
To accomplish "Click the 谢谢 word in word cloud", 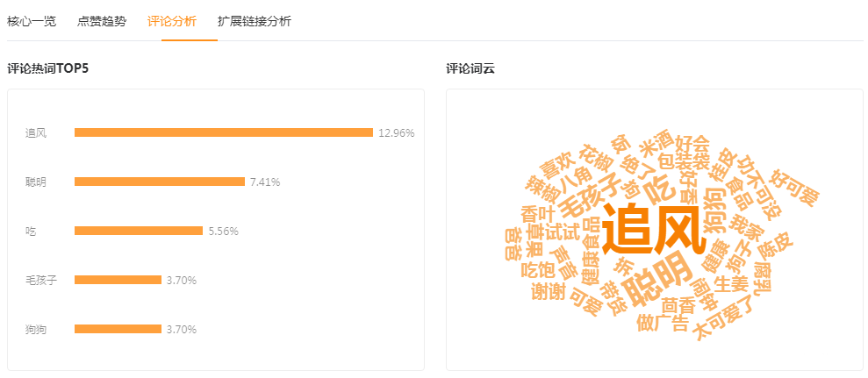I will (547, 292).
